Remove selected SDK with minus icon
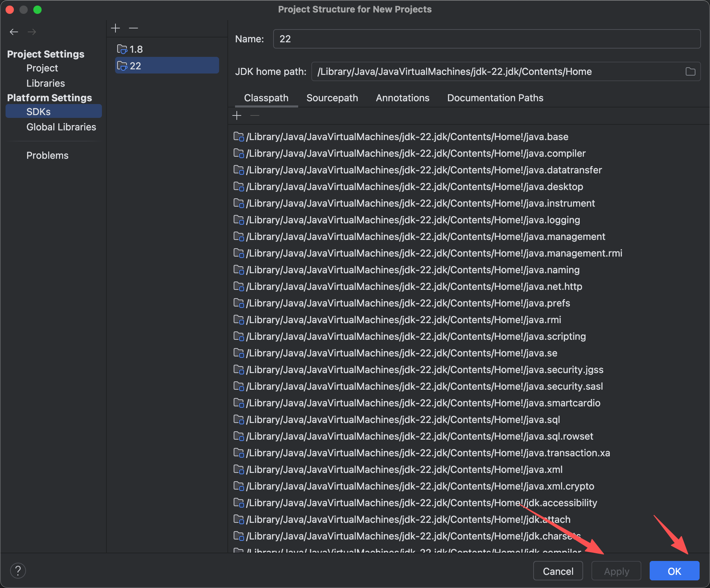710x588 pixels. [133, 28]
